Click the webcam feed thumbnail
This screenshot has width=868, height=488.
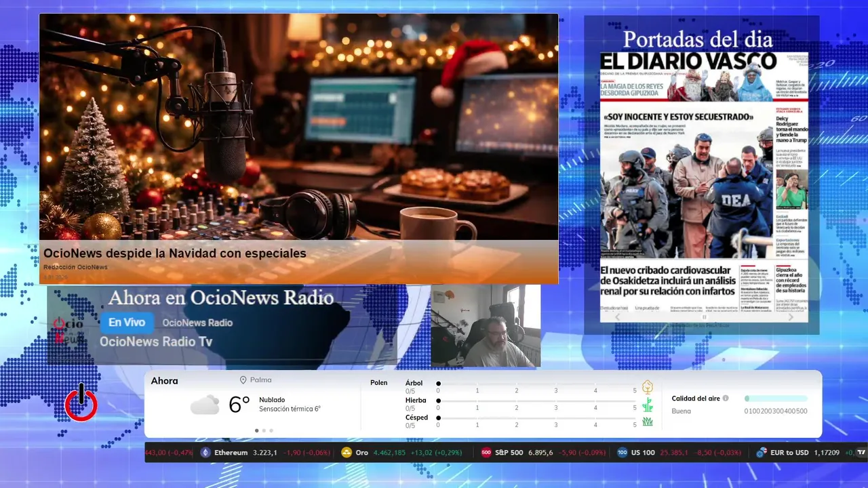(x=486, y=326)
